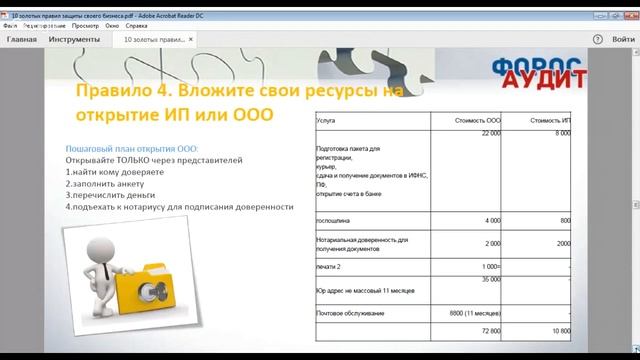Click 'Подготовка пакета для регистрации' cell
640x360 pixels.
[x=372, y=171]
